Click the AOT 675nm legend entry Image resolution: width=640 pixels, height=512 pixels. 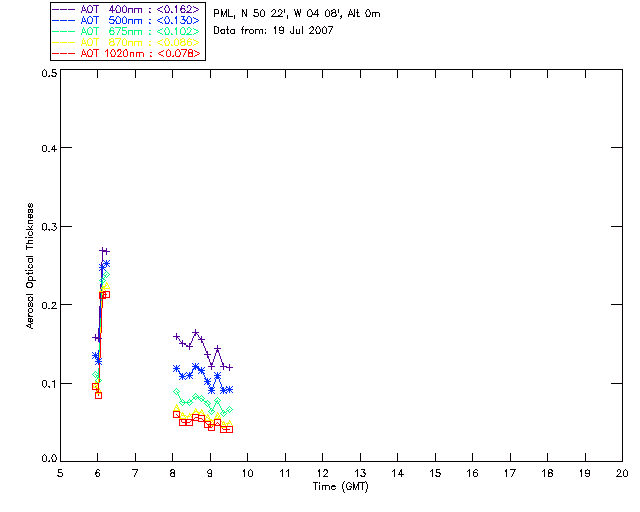tap(126, 31)
